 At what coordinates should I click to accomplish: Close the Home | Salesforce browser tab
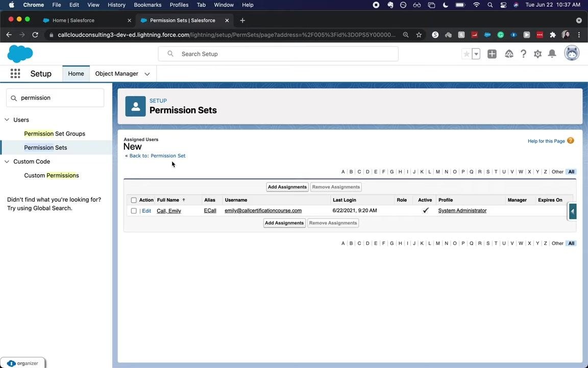[129, 20]
